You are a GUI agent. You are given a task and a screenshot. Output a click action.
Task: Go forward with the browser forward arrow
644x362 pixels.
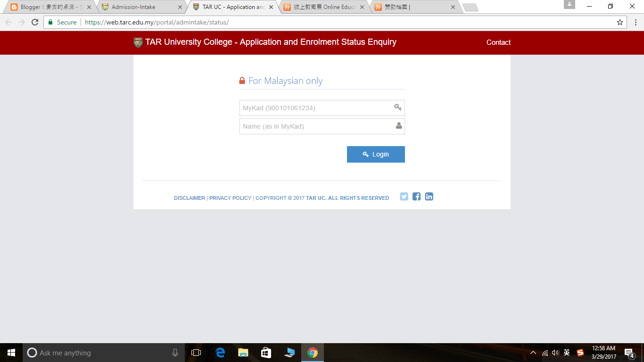22,22
